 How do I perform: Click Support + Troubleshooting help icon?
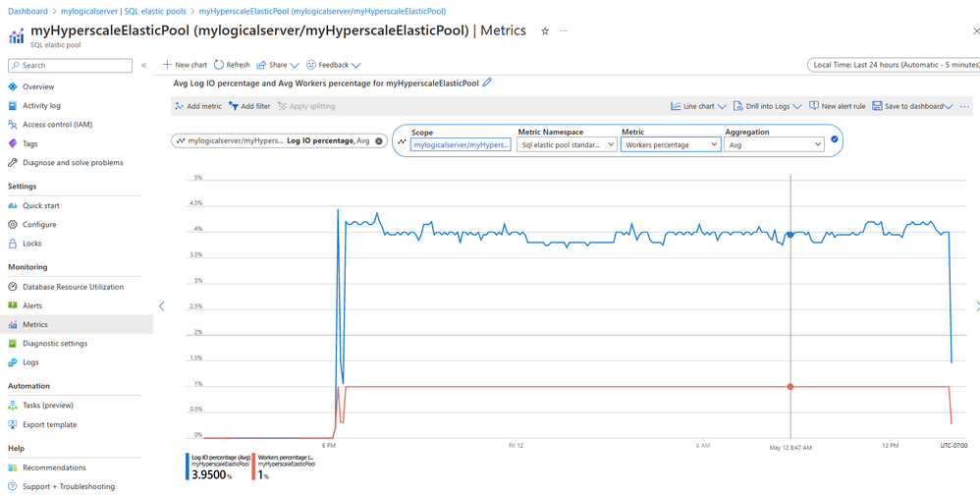click(13, 486)
